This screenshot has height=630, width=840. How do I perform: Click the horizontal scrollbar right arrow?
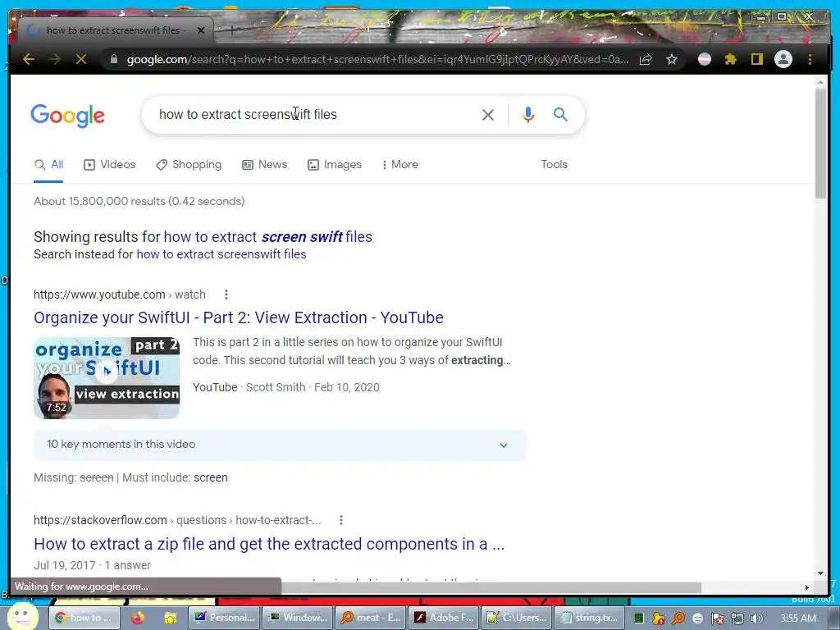click(x=807, y=587)
